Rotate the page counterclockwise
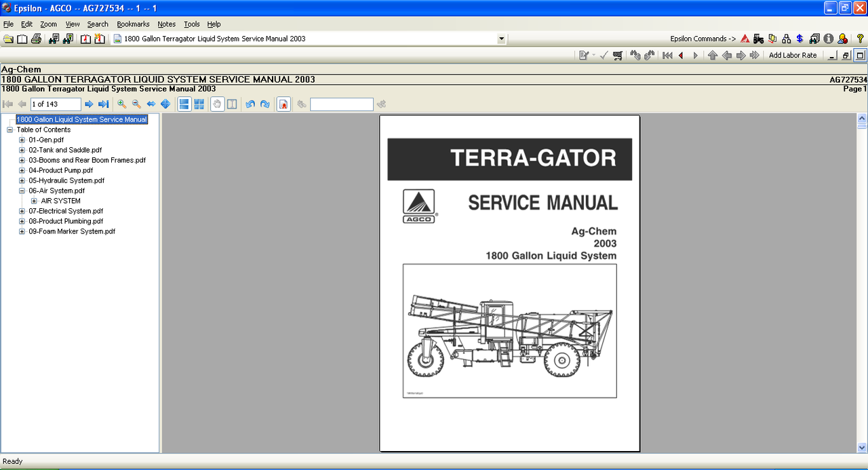The image size is (868, 470). pos(250,104)
